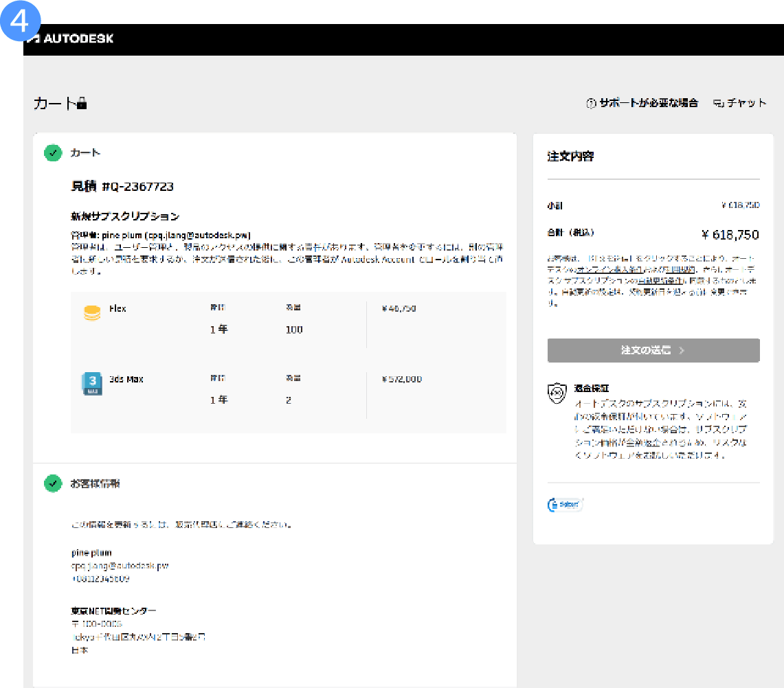The image size is (784, 688).
Task: Click the Flex price ¥46,750
Action: point(399,308)
